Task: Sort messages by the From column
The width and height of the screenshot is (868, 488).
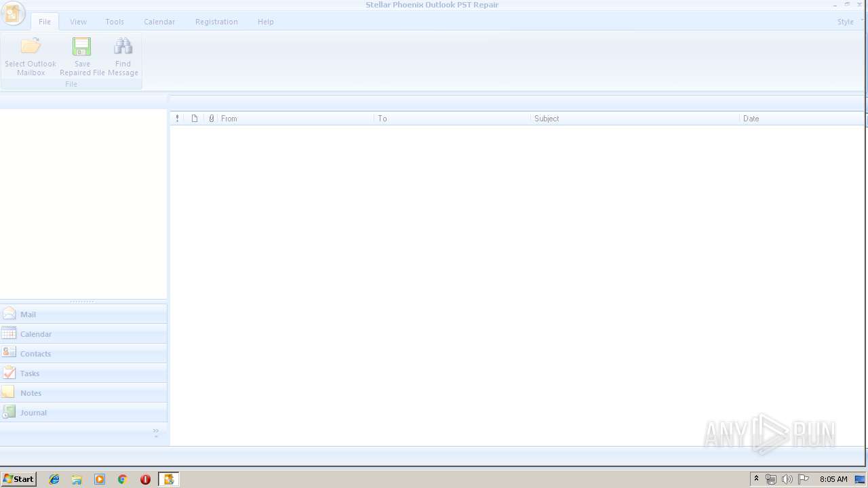Action: pyautogui.click(x=296, y=119)
